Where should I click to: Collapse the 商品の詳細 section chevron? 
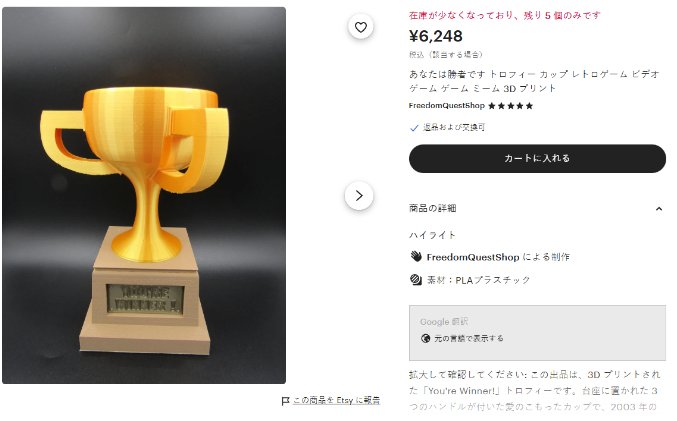(x=658, y=209)
